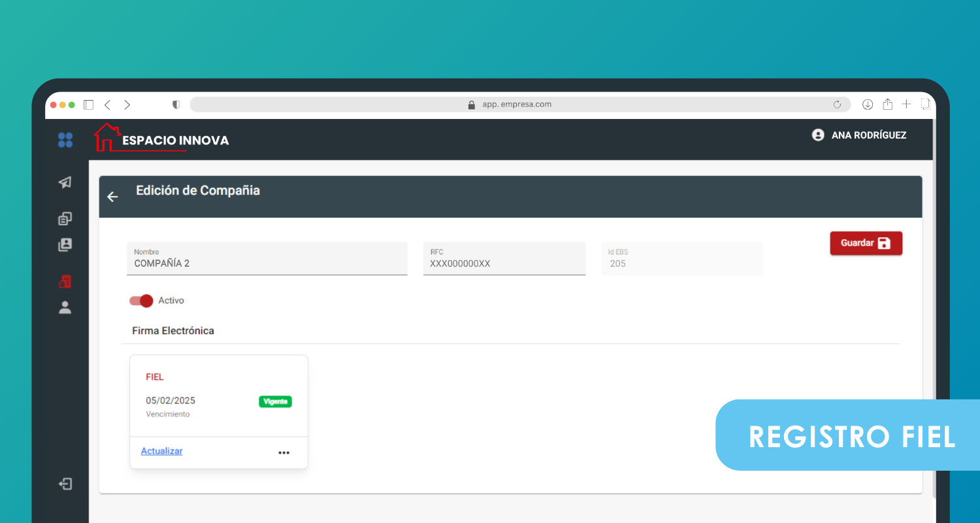980x523 pixels.
Task: Open the user person icon in sidebar
Action: point(65,307)
